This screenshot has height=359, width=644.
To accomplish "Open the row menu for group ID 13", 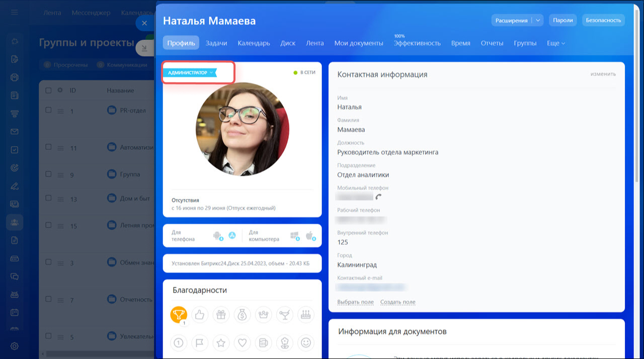I will tap(60, 200).
